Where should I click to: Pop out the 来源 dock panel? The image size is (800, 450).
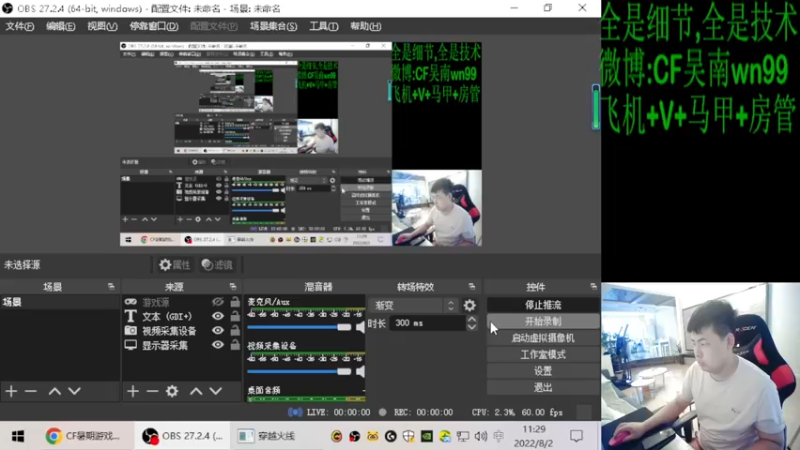pos(233,287)
